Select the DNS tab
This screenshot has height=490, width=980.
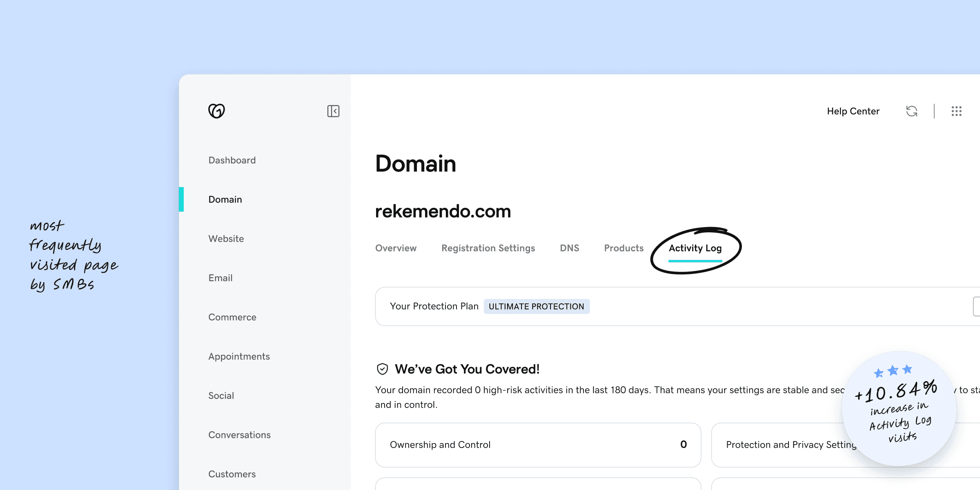coord(569,248)
